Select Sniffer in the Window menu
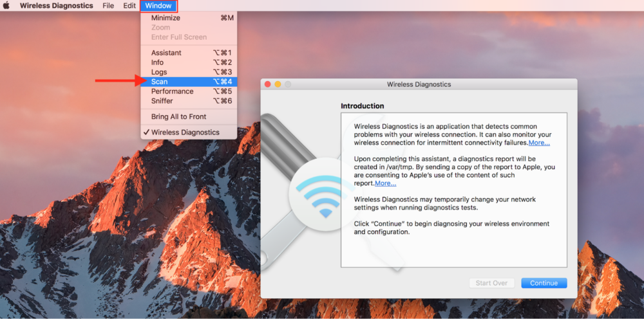Screen dimensions: 644x319 pos(189,101)
